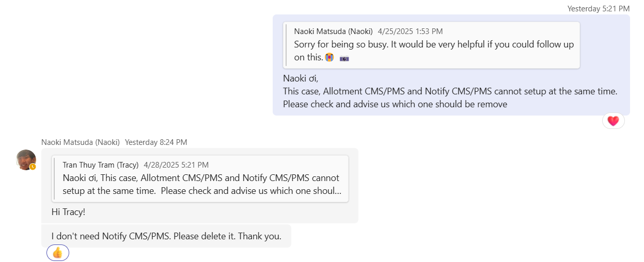Jump to Naoki's quoted 'Sorry for being so busy' message
The height and width of the screenshot is (262, 644).
coord(431,45)
